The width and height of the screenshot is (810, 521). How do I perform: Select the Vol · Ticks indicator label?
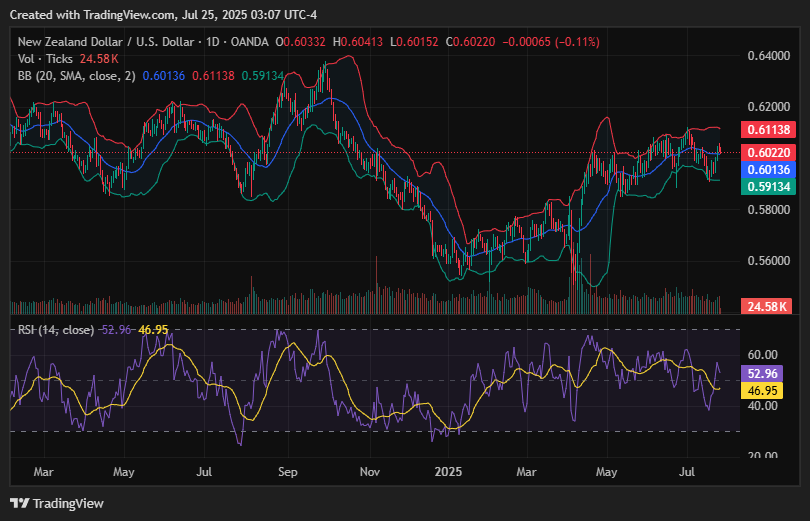click(x=45, y=59)
